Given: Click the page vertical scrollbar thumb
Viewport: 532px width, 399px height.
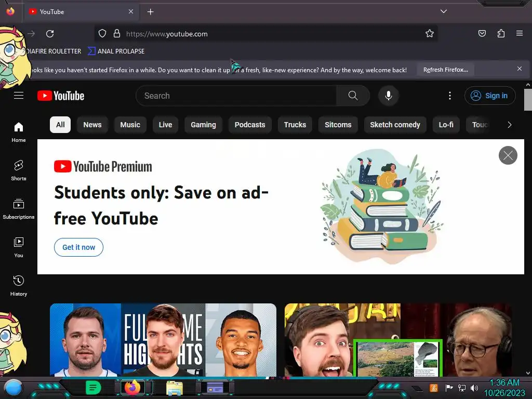Looking at the screenshot, I should tap(528, 99).
